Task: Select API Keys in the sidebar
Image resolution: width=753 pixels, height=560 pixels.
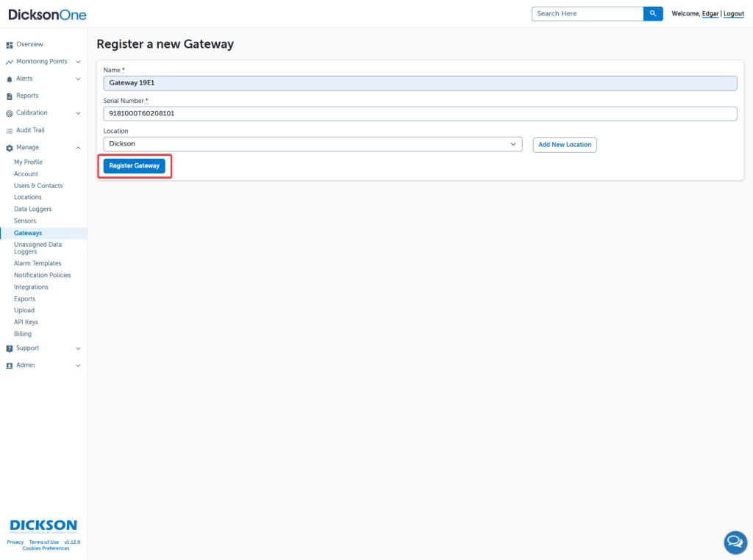Action: (26, 323)
